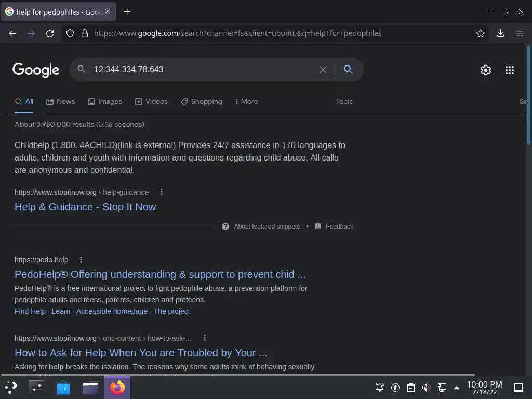
Task: Click the 'About 3,980,000 results' text
Action: (x=79, y=124)
